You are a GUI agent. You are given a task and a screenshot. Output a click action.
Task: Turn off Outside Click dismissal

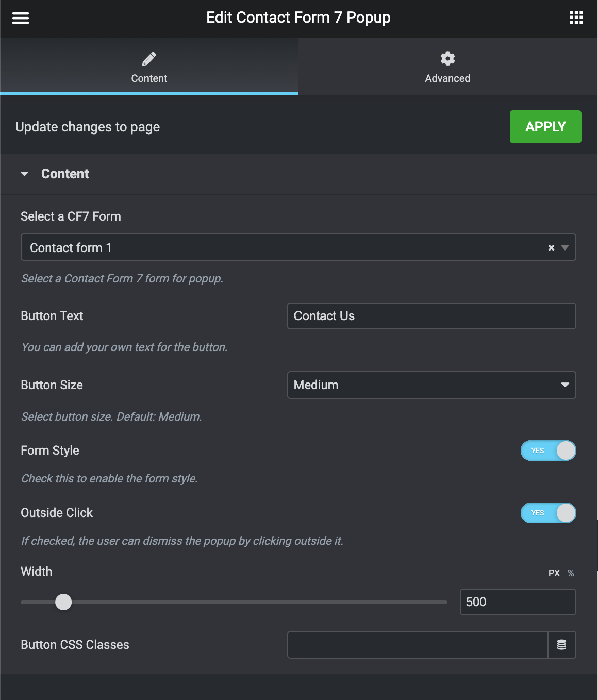point(549,513)
